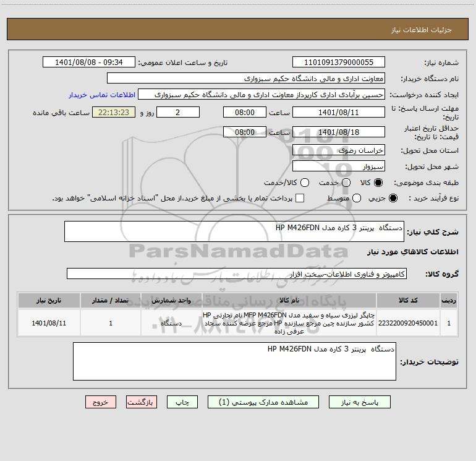This screenshot has height=461, width=476.
Task: Click the remaining days field showing 2
Action: pyautogui.click(x=178, y=112)
